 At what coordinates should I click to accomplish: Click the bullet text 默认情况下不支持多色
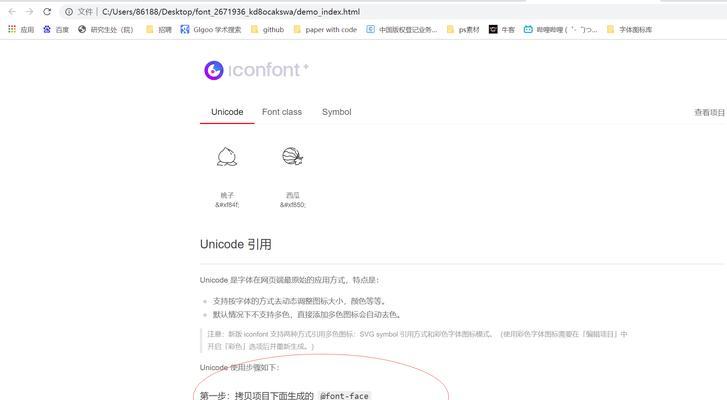coord(306,315)
